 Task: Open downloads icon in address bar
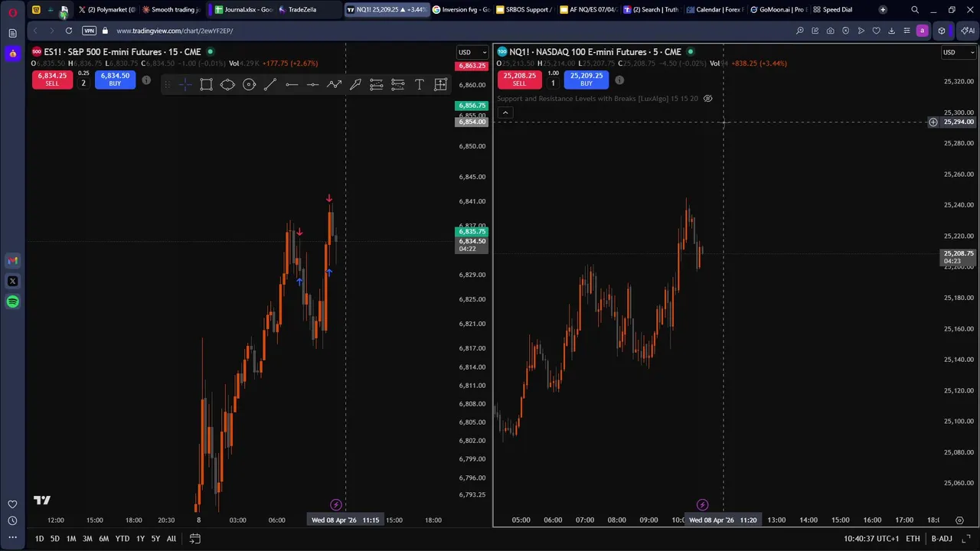tap(891, 31)
